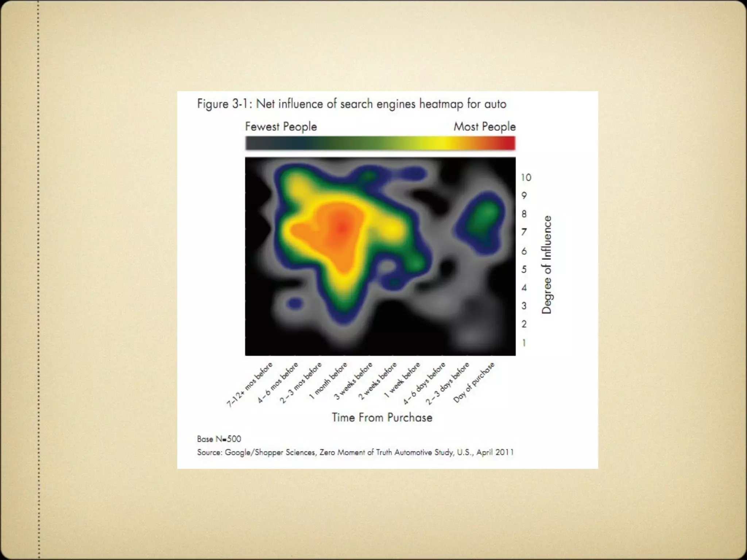Click the Figure 3-1 heatmap title
The image size is (747, 560).
coord(351,104)
